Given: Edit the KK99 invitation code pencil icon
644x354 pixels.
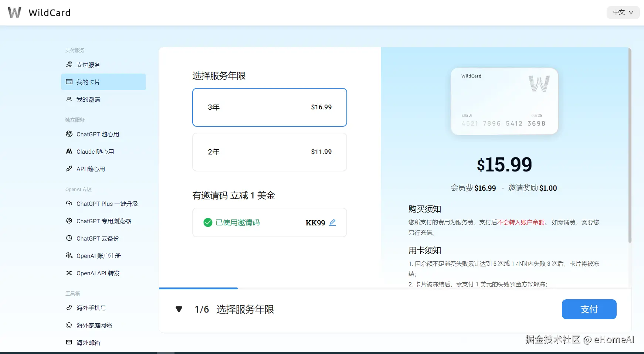Looking at the screenshot, I should (332, 222).
